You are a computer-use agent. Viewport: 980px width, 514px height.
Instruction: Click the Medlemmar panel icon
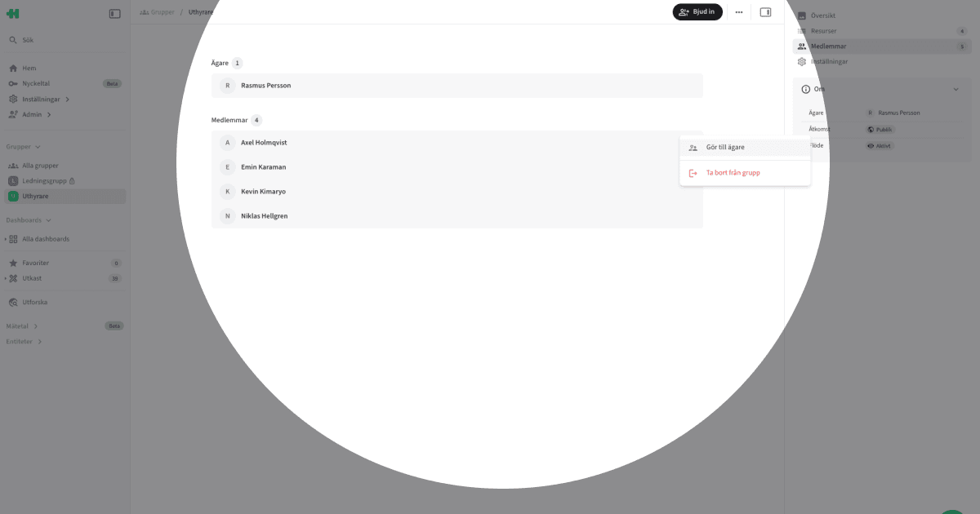tap(801, 46)
